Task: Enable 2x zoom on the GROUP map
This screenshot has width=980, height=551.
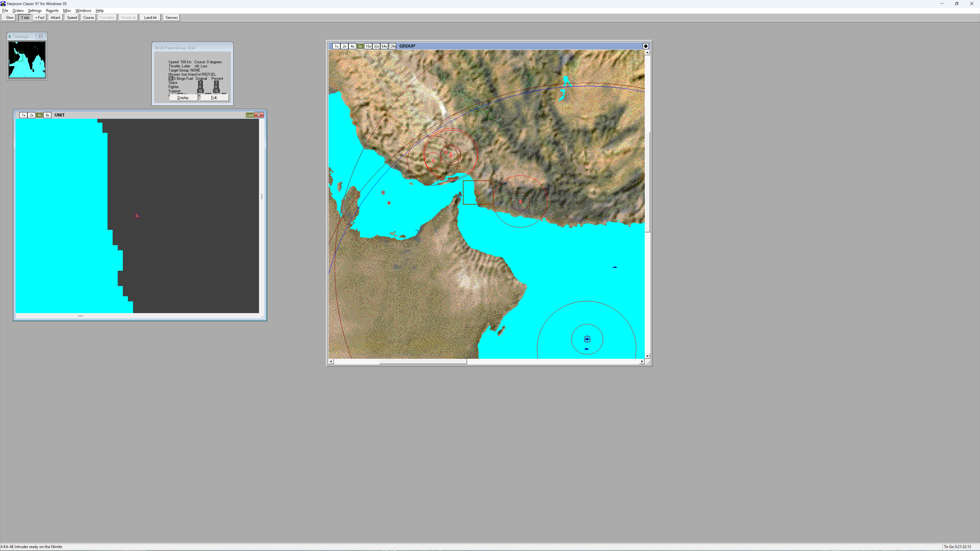Action: [x=344, y=46]
